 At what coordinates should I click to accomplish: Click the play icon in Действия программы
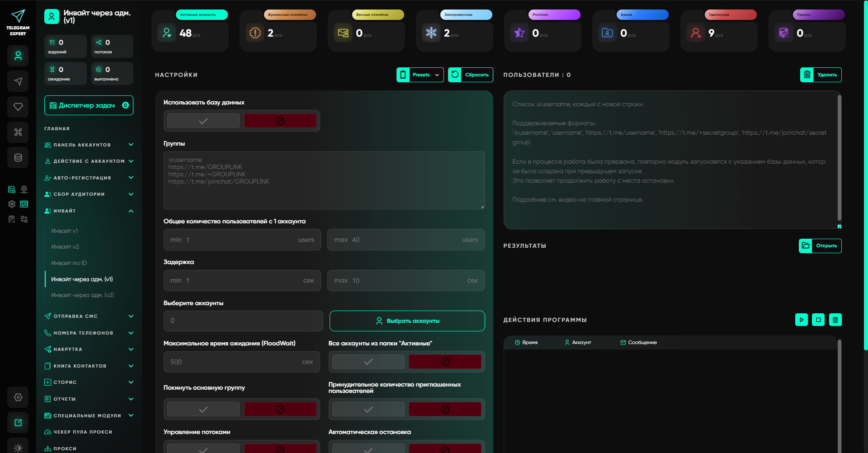801,320
